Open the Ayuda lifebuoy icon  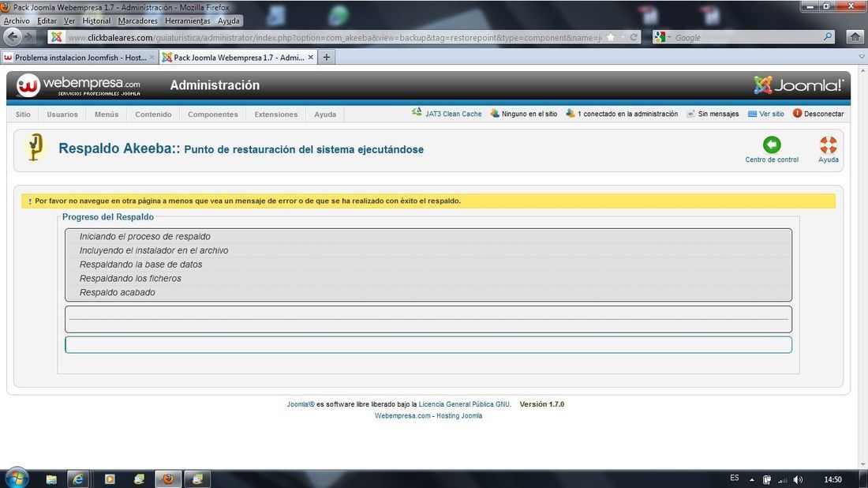(x=828, y=145)
